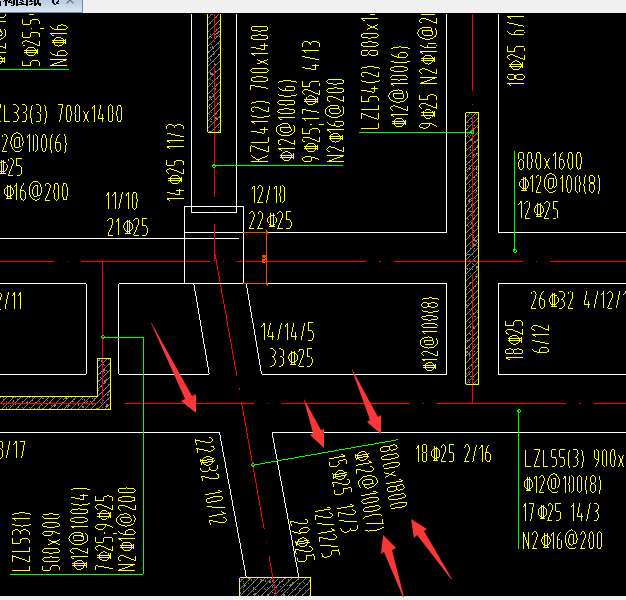Select the orange dimension line beside 22Φ25

[266, 258]
